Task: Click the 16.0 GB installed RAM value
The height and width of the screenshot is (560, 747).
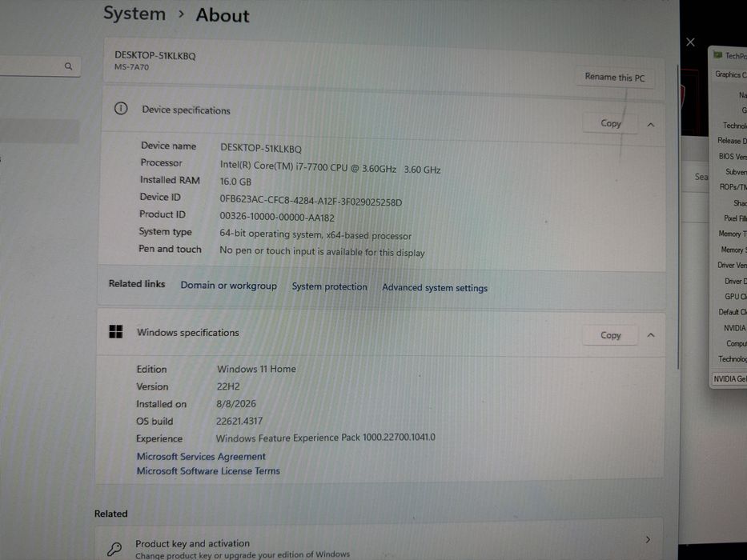Action: pyautogui.click(x=235, y=182)
